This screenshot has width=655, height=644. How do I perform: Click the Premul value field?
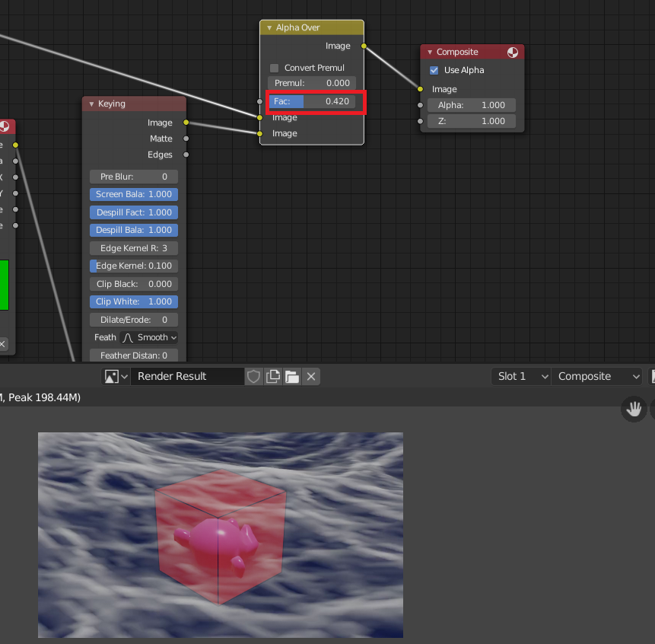coord(312,83)
